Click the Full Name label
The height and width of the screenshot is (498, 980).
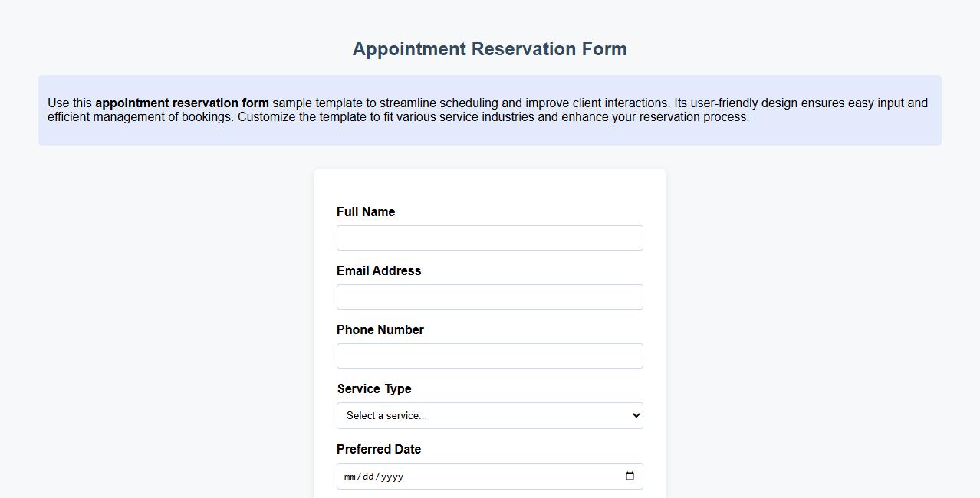tap(366, 211)
